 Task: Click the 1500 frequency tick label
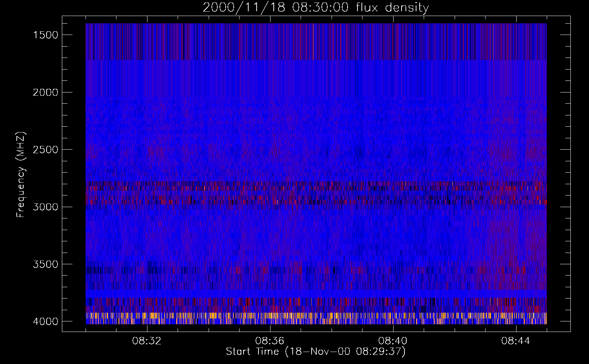pos(46,35)
